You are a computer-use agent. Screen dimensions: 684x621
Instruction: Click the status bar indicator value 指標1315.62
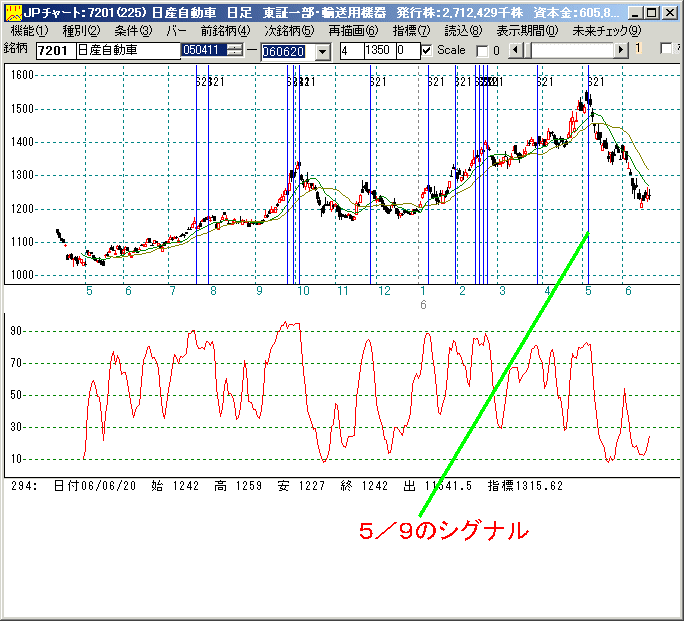click(525, 486)
